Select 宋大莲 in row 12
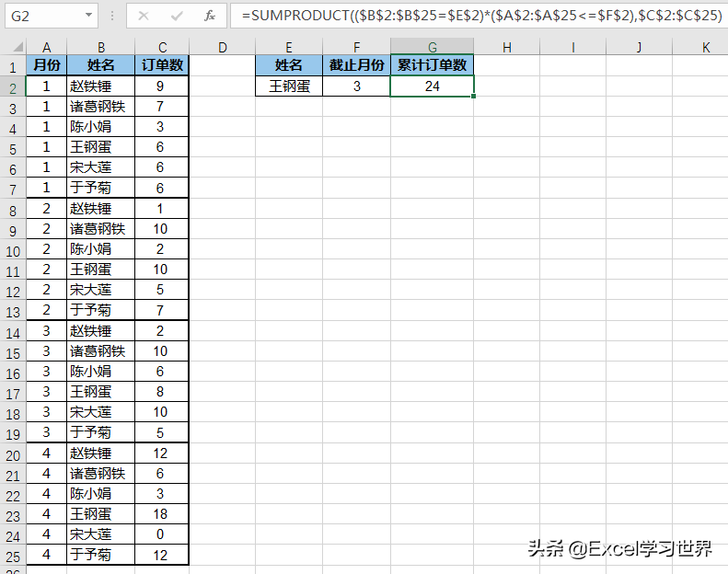 (x=100, y=290)
